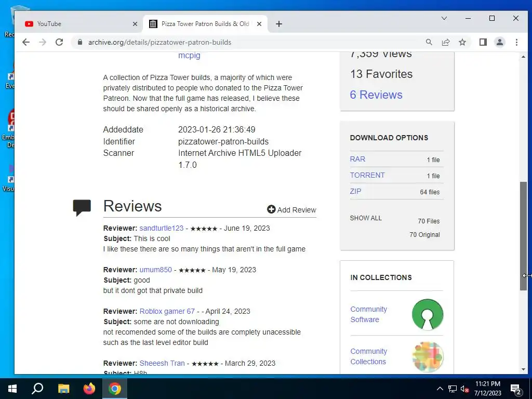
Task: Launch Firefox from the taskbar
Action: pyautogui.click(x=89, y=389)
